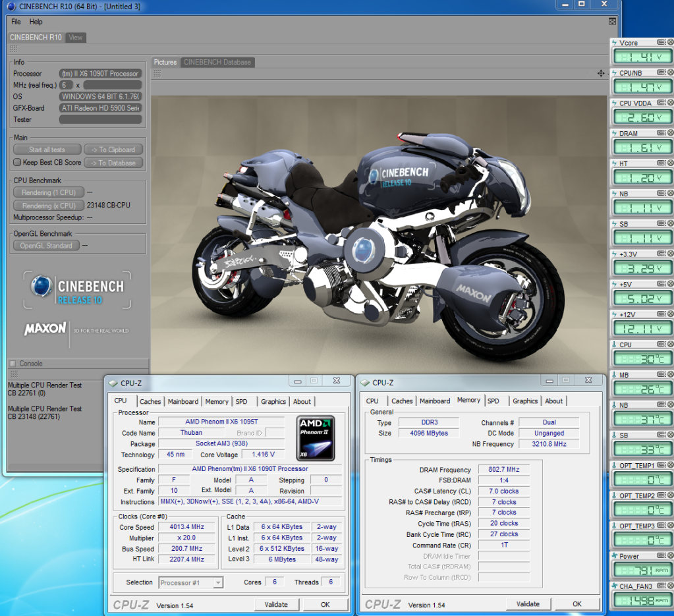Run the Rendering (x CPU) benchmark
This screenshot has width=674, height=616.
(x=49, y=206)
